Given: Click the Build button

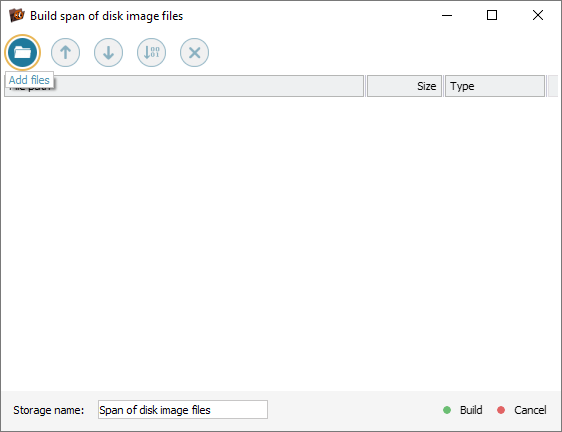Looking at the screenshot, I should 463,410.
